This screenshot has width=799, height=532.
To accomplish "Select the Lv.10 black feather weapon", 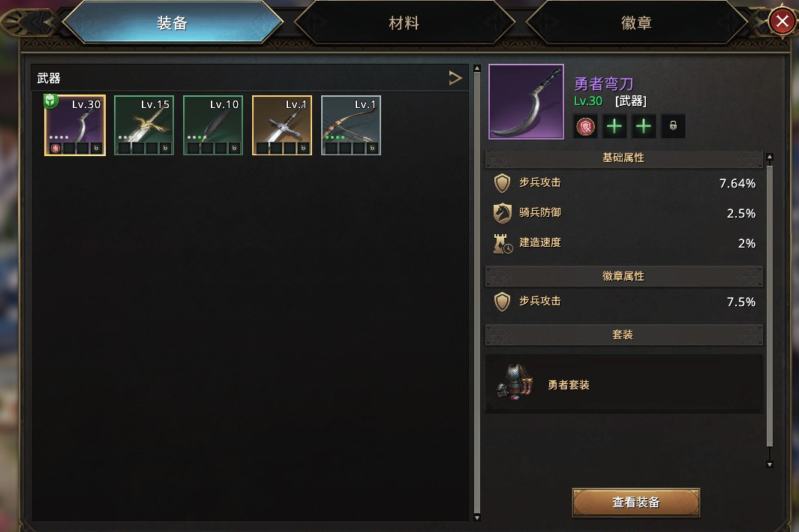I will click(213, 125).
